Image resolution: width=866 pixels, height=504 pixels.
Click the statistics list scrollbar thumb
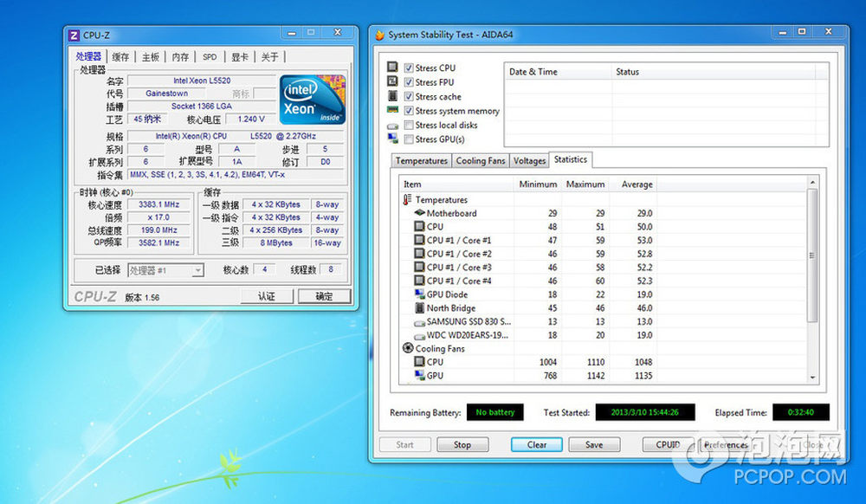pos(812,255)
